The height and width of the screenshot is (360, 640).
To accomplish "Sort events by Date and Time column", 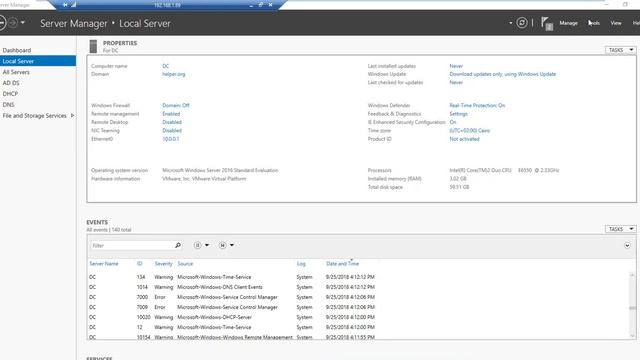I will coord(342,264).
